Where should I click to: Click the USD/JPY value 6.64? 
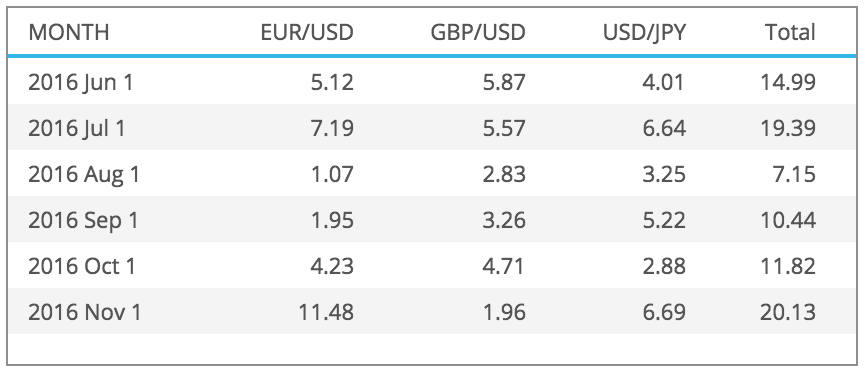point(664,129)
